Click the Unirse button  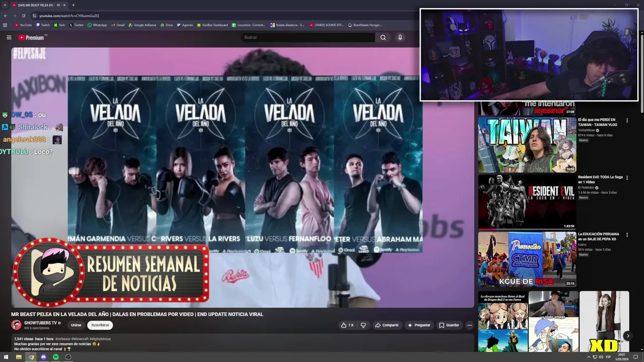[76, 325]
